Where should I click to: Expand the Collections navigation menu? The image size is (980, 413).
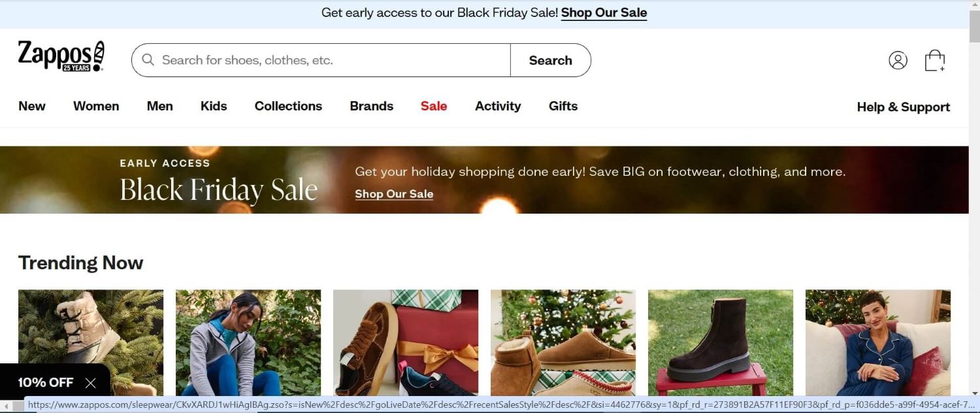(288, 106)
